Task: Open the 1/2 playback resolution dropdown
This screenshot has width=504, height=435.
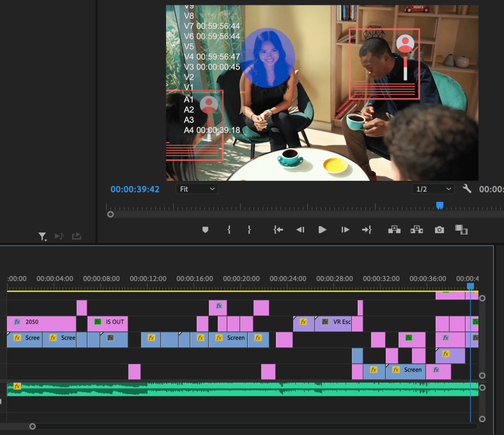Action: pyautogui.click(x=433, y=189)
